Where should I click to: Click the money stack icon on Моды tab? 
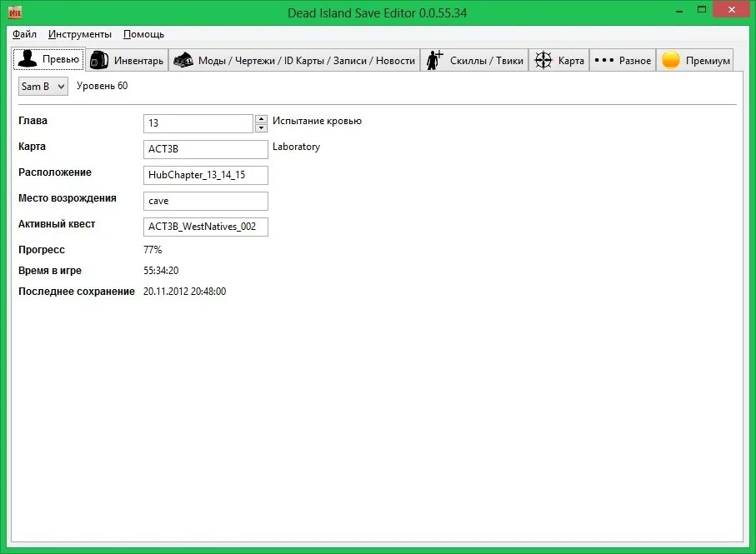point(183,60)
